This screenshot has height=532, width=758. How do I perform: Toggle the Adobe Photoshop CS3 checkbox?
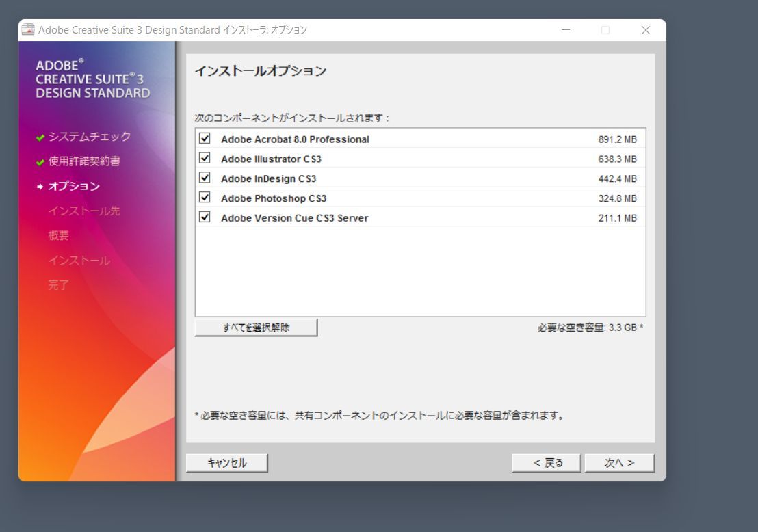[205, 197]
